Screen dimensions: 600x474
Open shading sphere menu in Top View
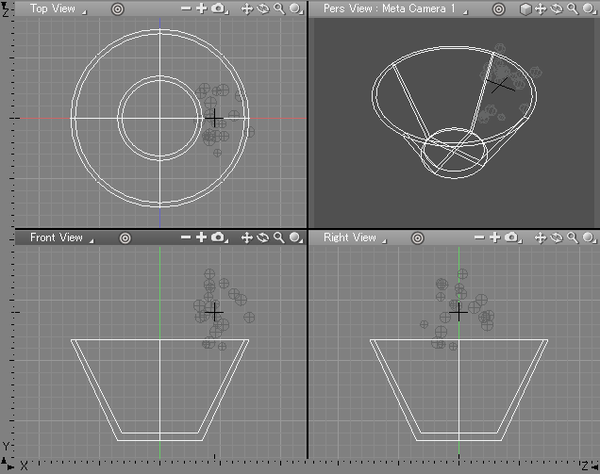[x=295, y=9]
